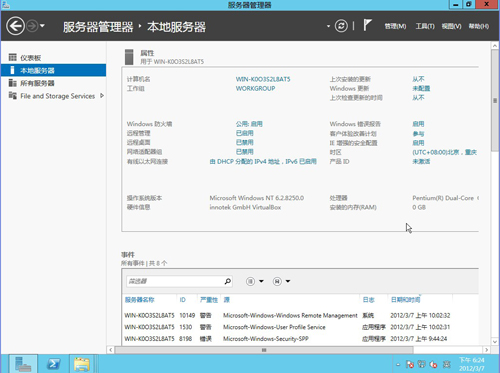The height and width of the screenshot is (373, 500).
Task: Click the 仪表板 dashboard icon
Action: (x=12, y=57)
